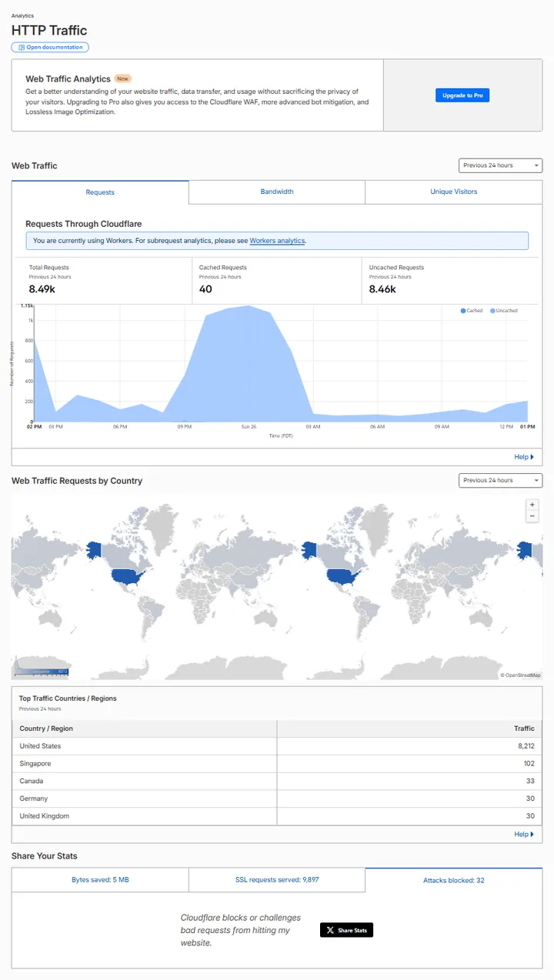Select the Attacks blocked: 32 tab
Image resolution: width=554 pixels, height=980 pixels.
pyautogui.click(x=454, y=880)
